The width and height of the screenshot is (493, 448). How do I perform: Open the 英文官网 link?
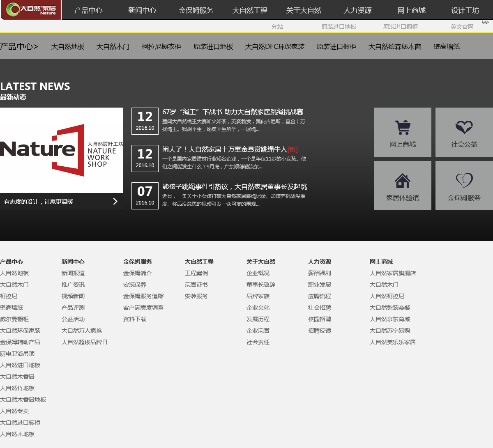(462, 27)
